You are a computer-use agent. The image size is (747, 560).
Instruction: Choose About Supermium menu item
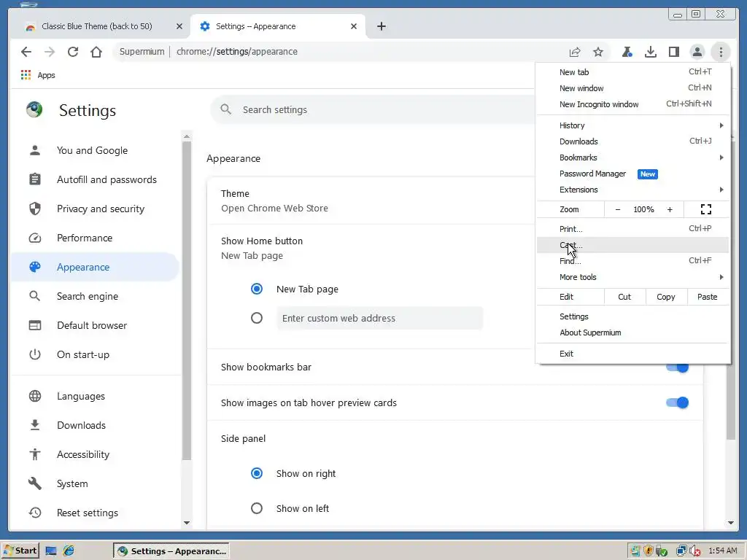[x=632, y=332]
